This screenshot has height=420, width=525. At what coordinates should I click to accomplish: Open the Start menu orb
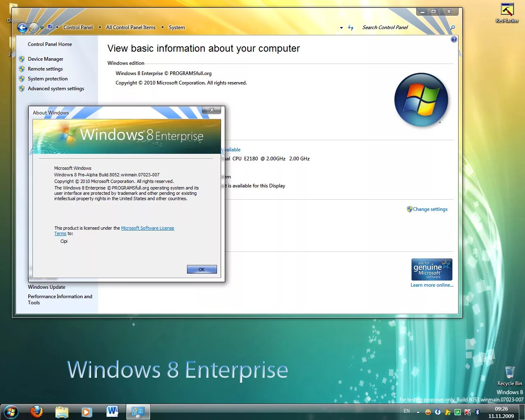(x=11, y=412)
